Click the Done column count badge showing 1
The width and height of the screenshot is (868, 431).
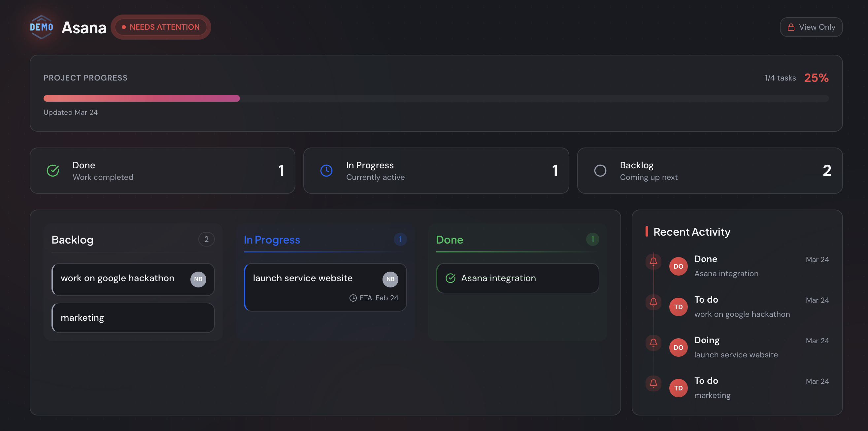[x=593, y=239]
